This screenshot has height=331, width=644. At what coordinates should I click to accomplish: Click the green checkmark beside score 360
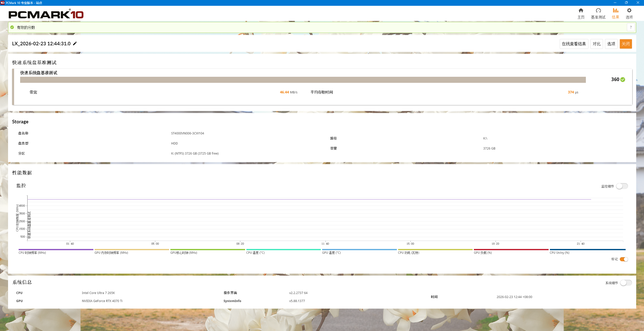pos(623,80)
